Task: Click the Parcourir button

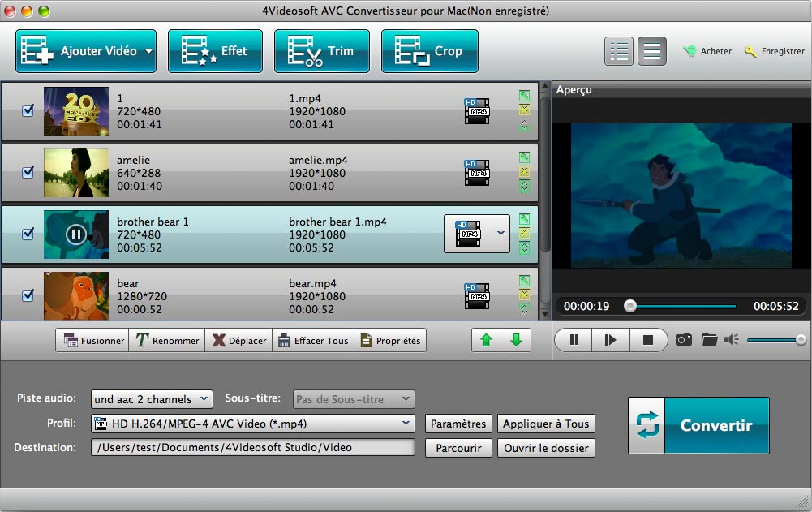Action: 458,448
